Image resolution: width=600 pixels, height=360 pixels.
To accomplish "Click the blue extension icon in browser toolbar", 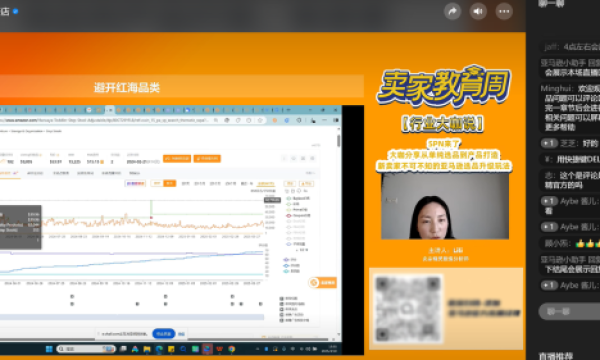I will click(x=287, y=120).
